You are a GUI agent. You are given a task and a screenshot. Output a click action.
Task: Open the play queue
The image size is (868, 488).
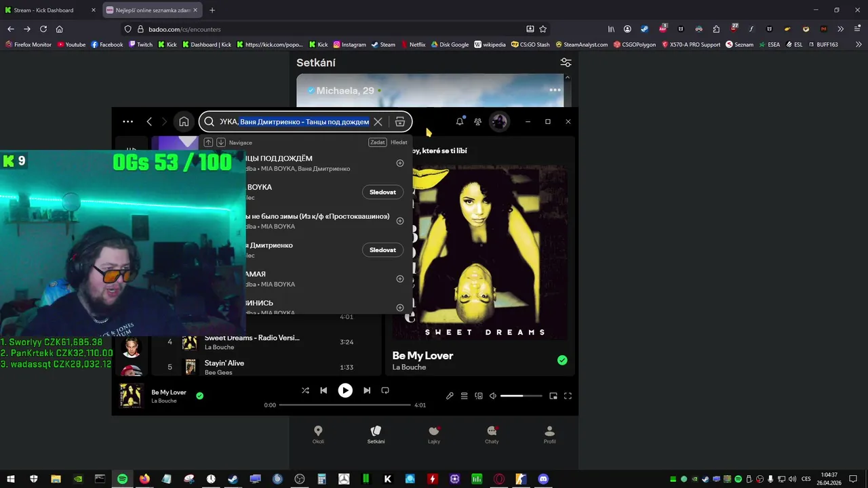coord(465,396)
